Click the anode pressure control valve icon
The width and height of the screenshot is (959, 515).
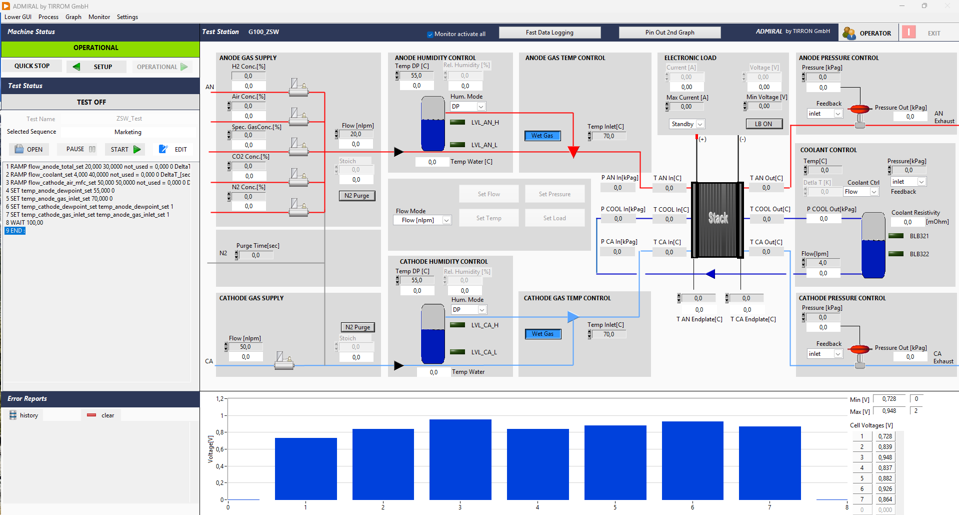click(x=859, y=108)
